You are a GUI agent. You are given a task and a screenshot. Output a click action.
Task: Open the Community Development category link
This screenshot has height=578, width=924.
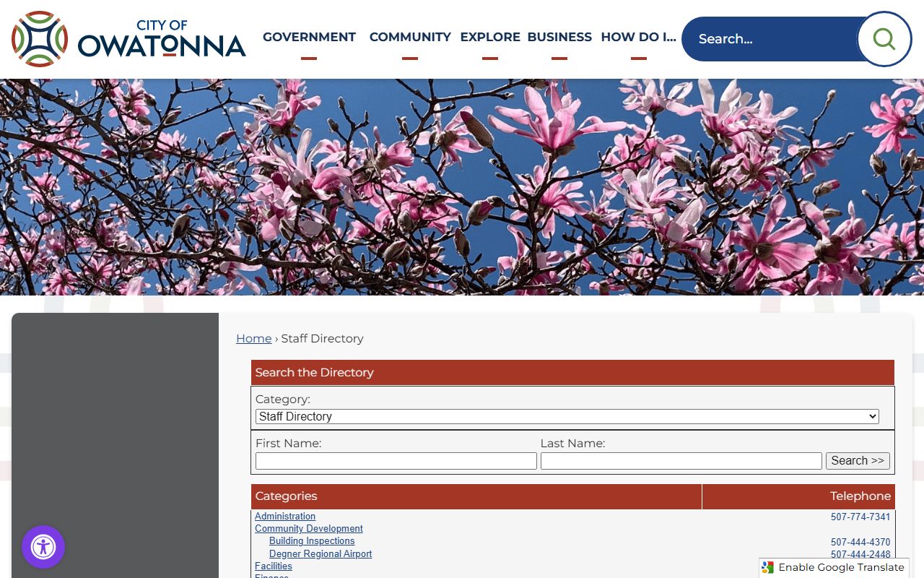(x=309, y=529)
